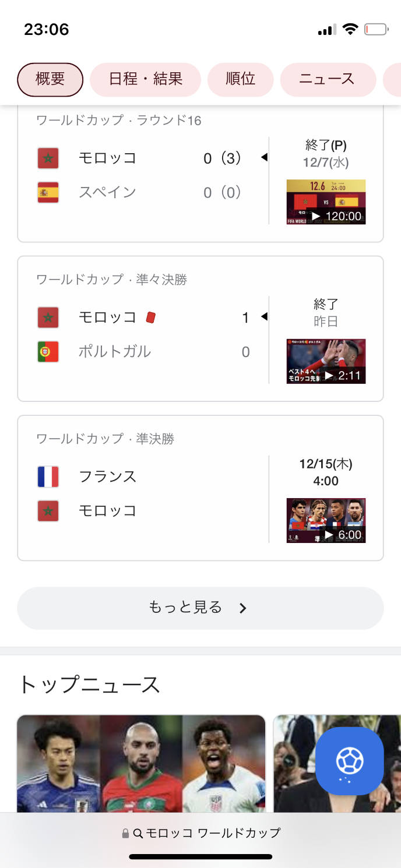Play the semifinal 6:00 preview video

326,520
